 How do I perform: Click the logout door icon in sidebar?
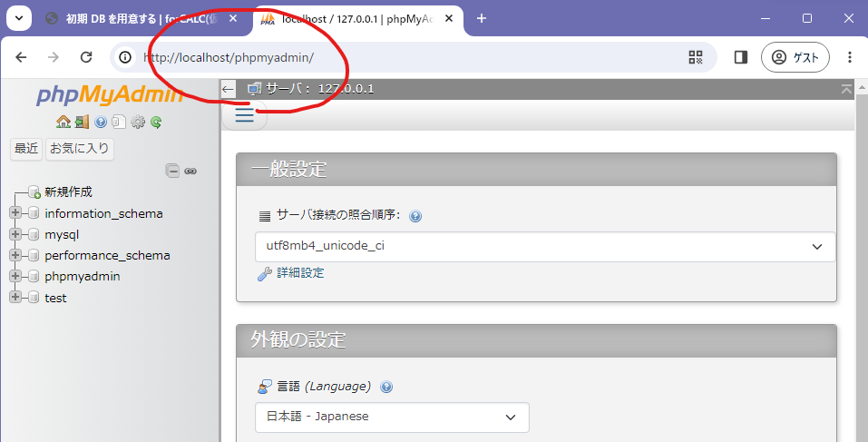tap(82, 122)
